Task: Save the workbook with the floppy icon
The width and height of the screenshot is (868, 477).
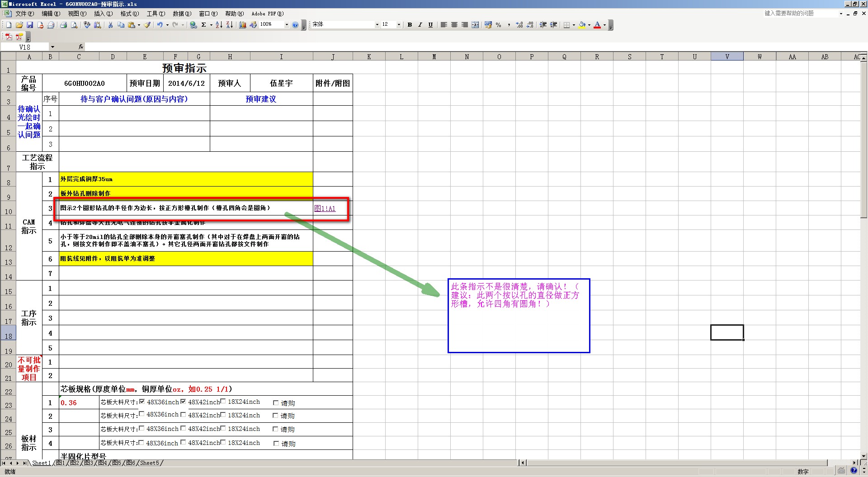Action: pos(30,25)
